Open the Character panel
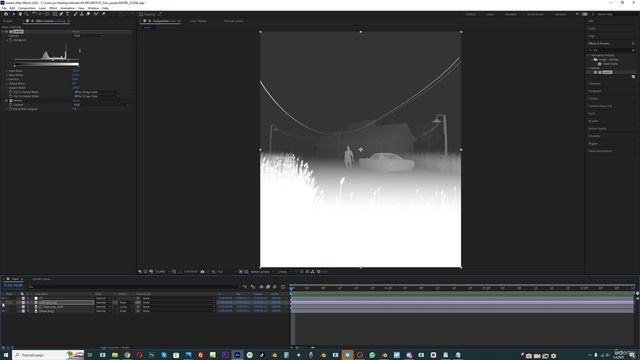Viewport: 640px width, 360px height. point(594,83)
